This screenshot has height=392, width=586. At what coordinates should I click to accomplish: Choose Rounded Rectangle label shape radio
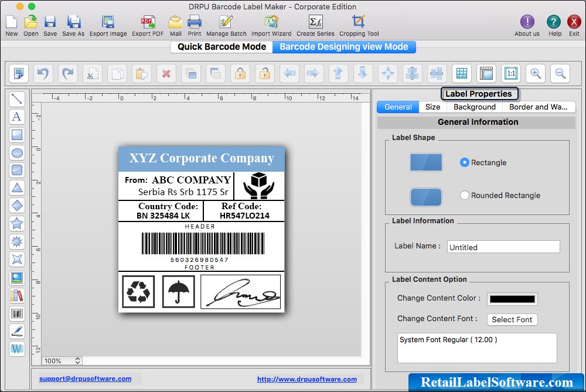(464, 195)
